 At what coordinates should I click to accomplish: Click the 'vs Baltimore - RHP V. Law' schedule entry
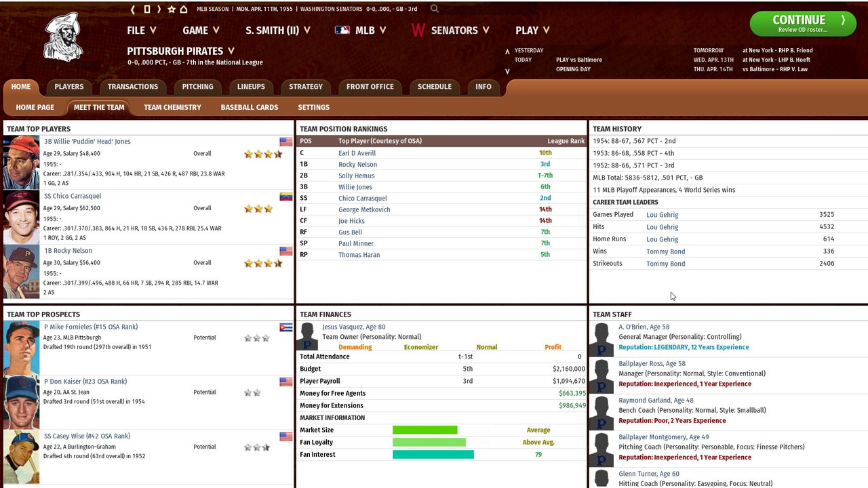pos(775,69)
